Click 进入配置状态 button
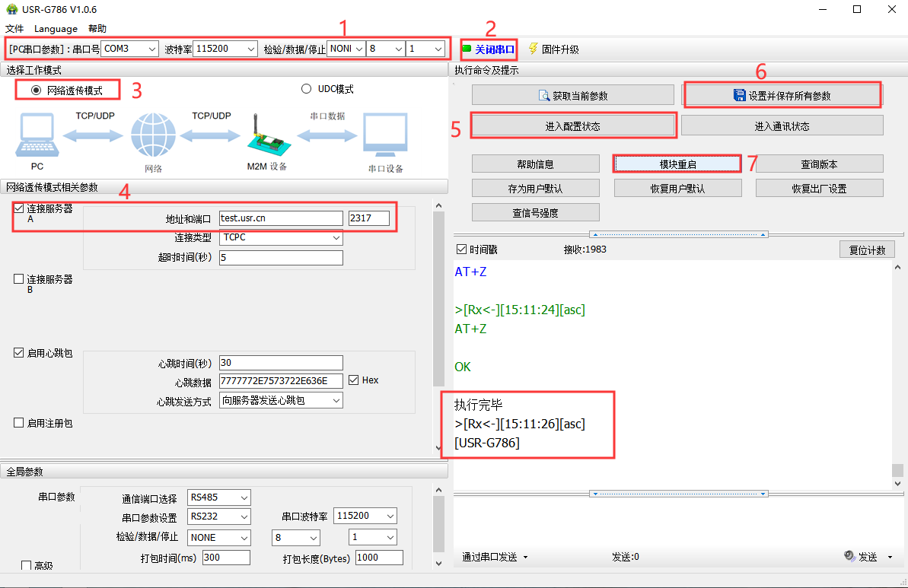The image size is (908, 588). (x=572, y=126)
